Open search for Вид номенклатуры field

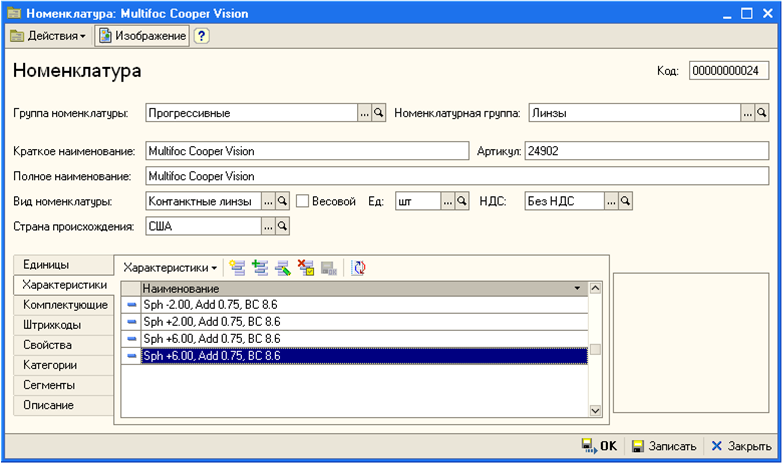pos(282,201)
